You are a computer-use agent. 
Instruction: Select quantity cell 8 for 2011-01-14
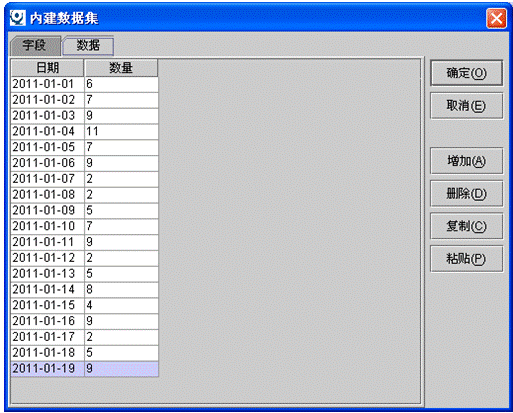tap(121, 290)
